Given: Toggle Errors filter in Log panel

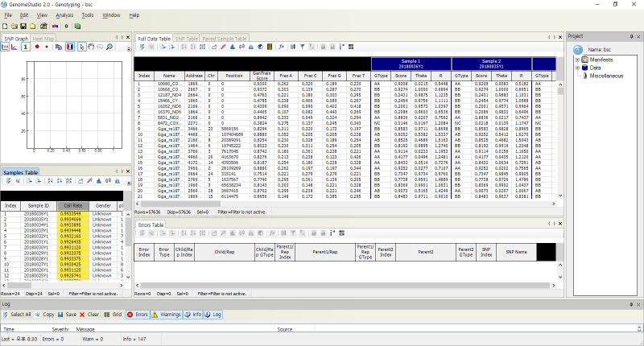Looking at the screenshot, I should click(x=138, y=315).
